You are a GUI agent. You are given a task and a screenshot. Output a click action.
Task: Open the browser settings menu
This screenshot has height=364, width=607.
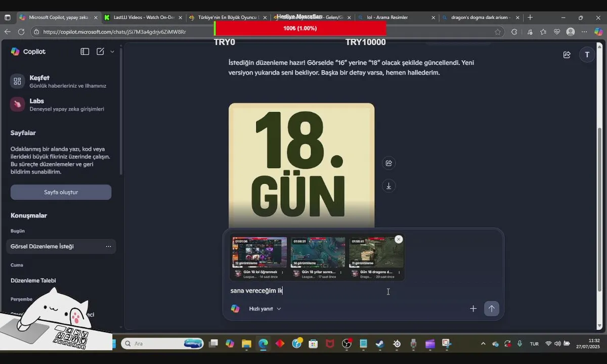click(584, 31)
